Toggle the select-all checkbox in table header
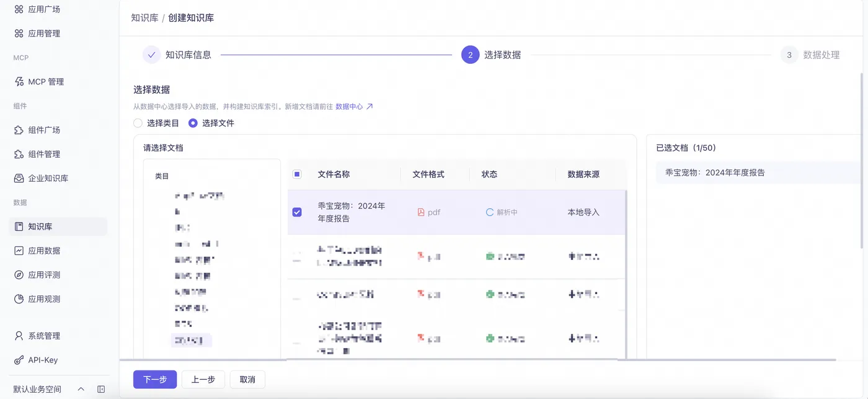Screen dimensions: 868x399 [297, 174]
